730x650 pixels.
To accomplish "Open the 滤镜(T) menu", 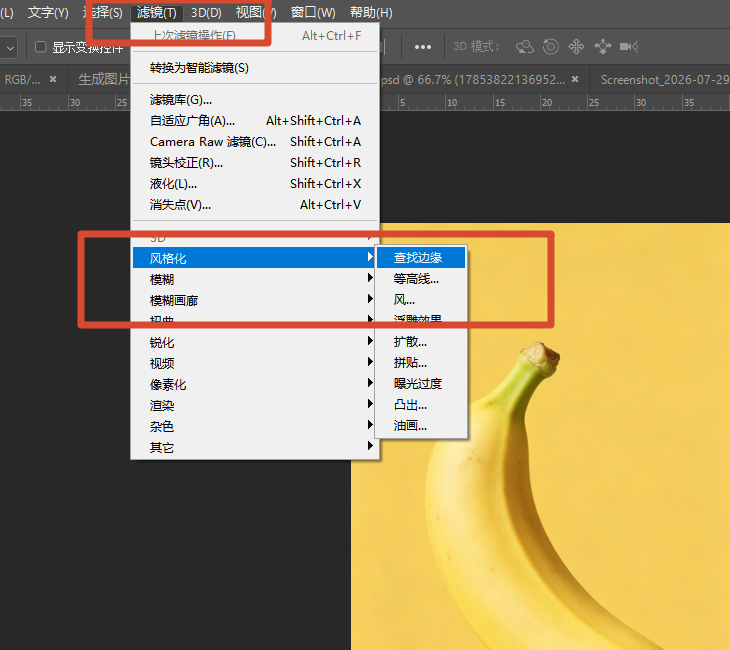I will tap(156, 13).
